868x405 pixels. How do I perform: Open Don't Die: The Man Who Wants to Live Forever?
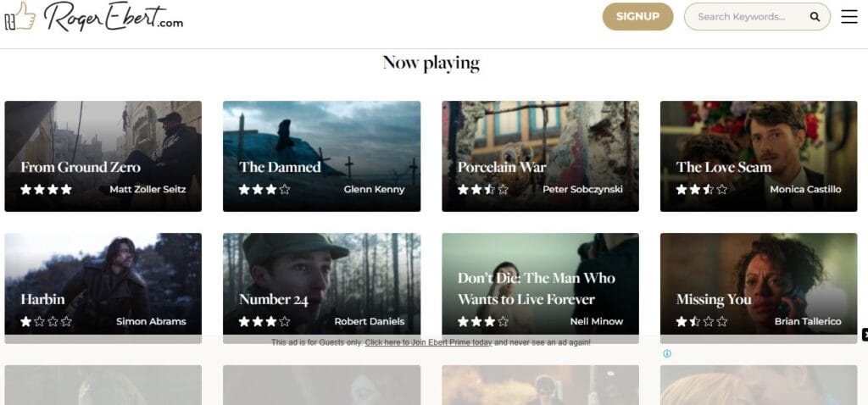point(540,285)
